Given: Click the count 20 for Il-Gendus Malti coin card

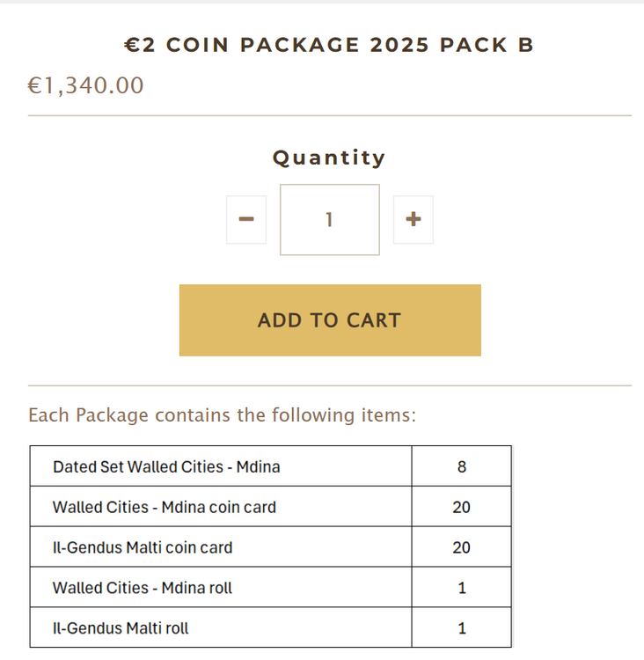Looking at the screenshot, I should click(462, 547).
